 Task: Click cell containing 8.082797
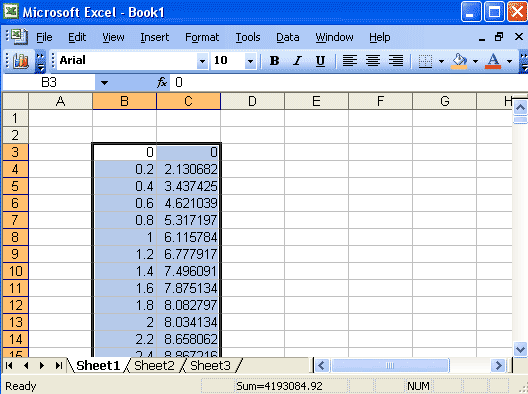pyautogui.click(x=189, y=305)
